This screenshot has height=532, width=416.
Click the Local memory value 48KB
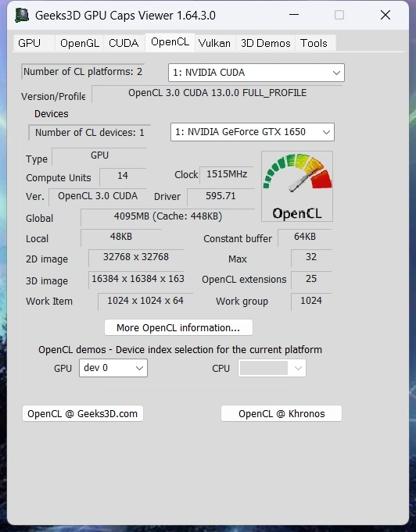(x=121, y=237)
